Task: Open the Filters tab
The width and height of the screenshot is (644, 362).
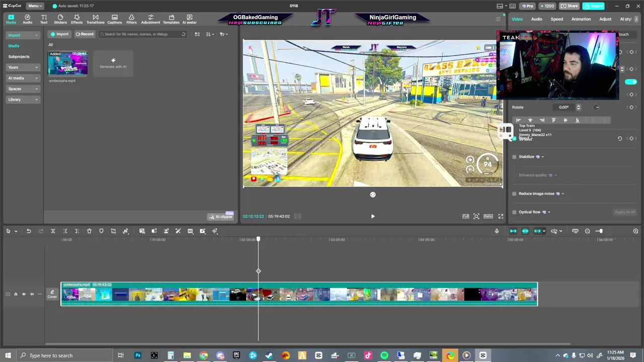Action: point(131,19)
